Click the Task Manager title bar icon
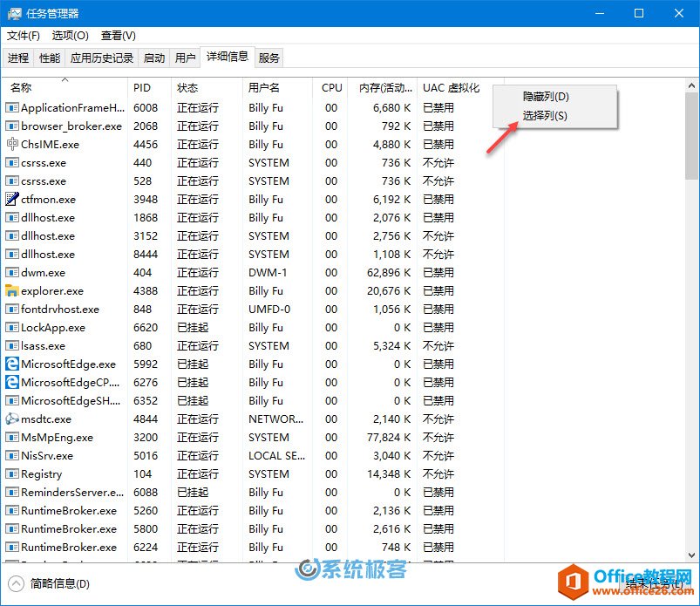 click(x=14, y=14)
